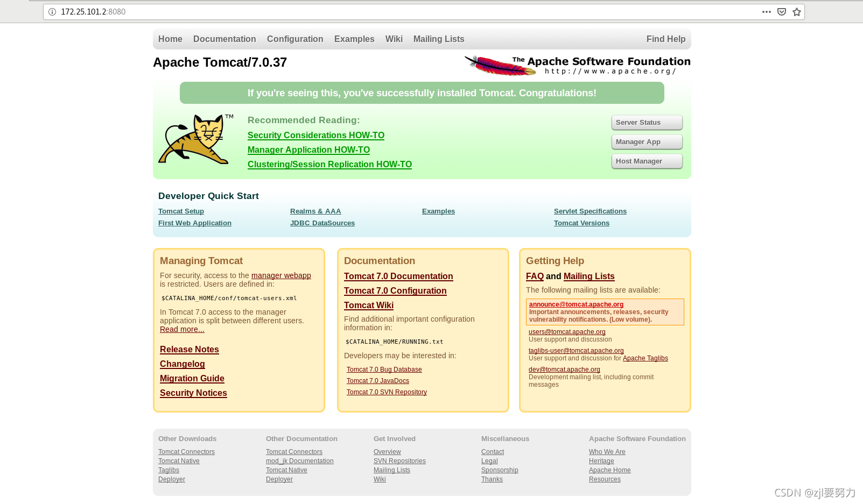
Task: Open the FAQ link in Getting Help
Action: [x=535, y=276]
